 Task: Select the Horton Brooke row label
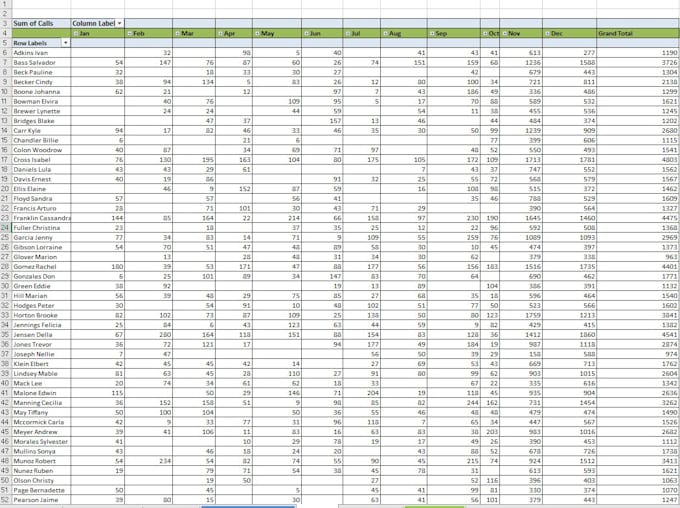tap(41, 315)
